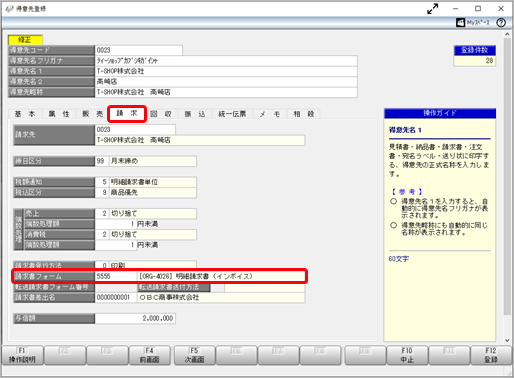
Task: Click F10 中止 function button
Action: (407, 355)
